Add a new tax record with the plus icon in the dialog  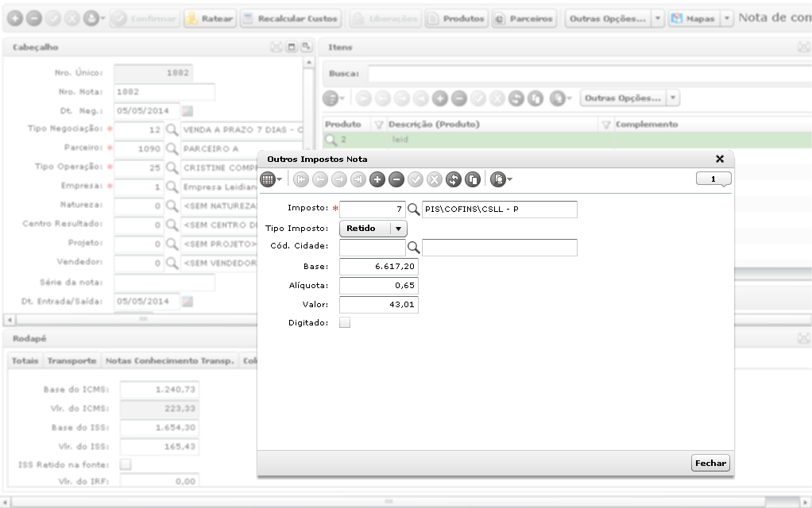(x=377, y=179)
